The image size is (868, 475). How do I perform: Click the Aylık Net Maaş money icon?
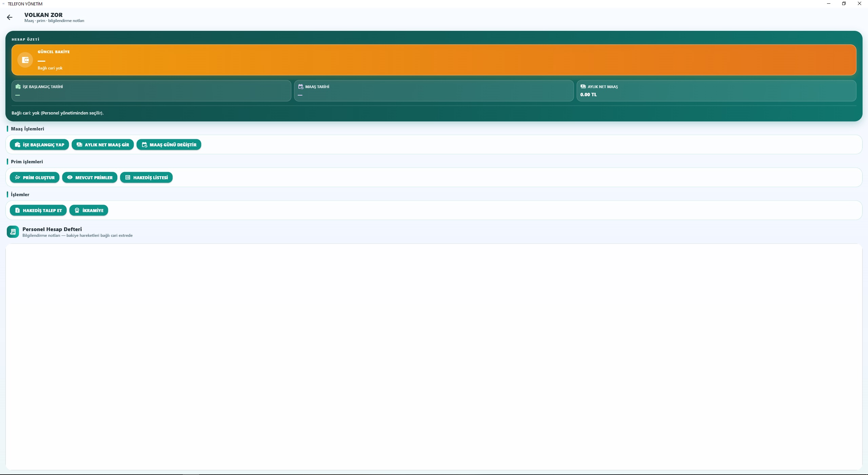(x=583, y=87)
